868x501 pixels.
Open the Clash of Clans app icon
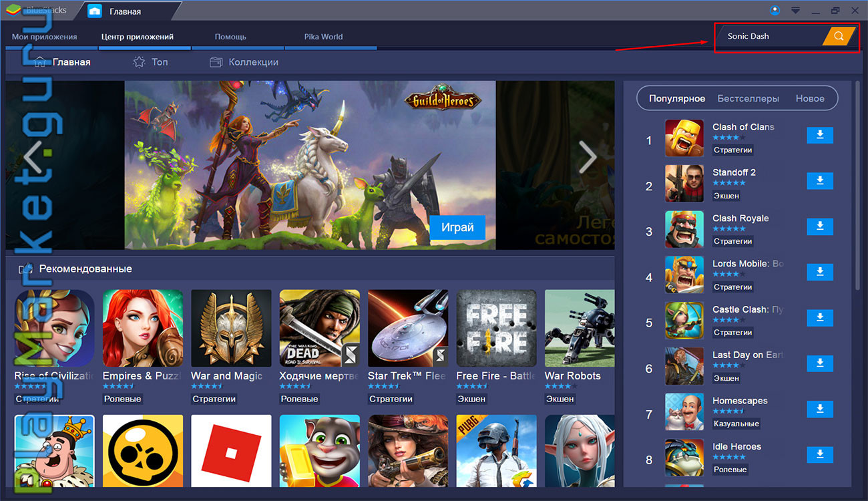tap(684, 138)
